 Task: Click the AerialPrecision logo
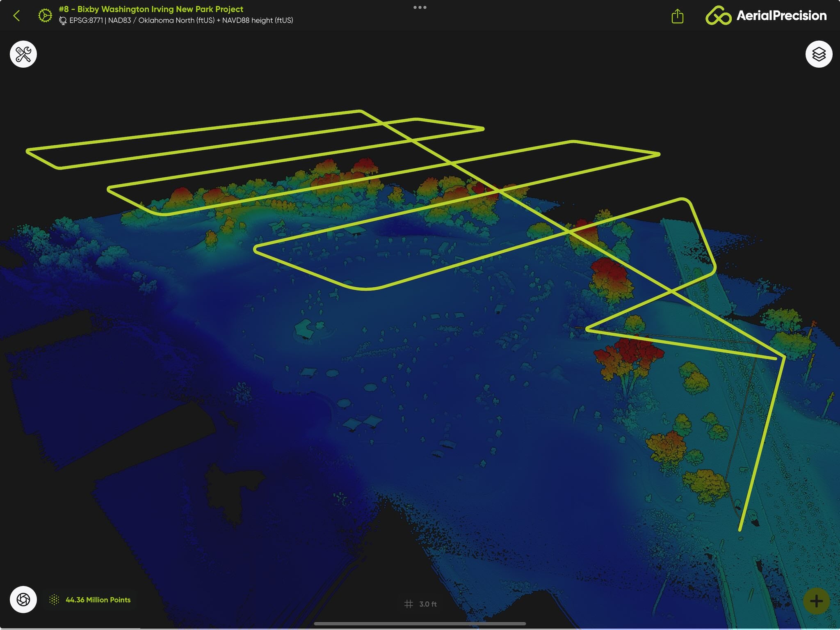pyautogui.click(x=766, y=16)
